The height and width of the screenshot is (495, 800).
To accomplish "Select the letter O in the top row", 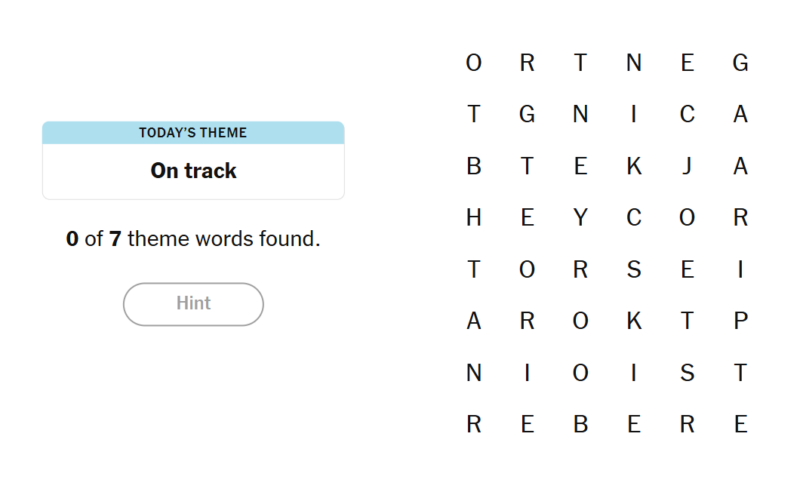I will point(474,64).
